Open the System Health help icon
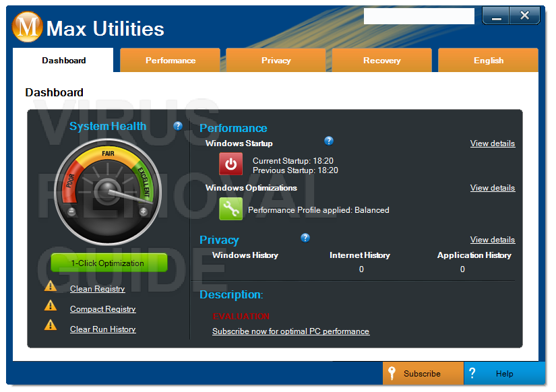 point(178,126)
